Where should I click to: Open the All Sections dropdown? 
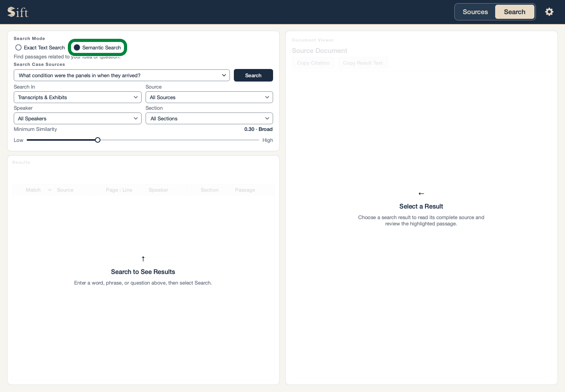click(209, 118)
